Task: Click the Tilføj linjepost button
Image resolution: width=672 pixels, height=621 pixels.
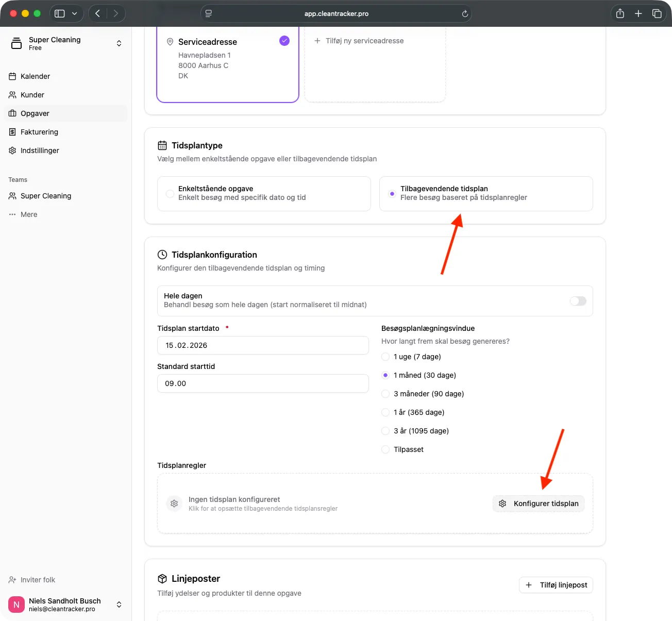Action: point(556,585)
